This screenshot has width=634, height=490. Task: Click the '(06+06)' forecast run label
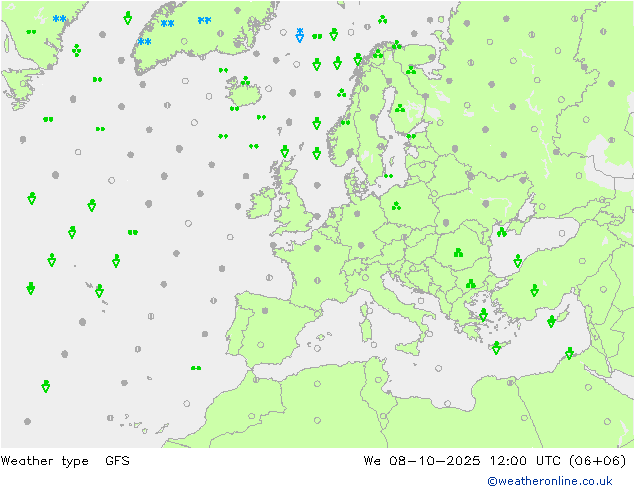597,460
